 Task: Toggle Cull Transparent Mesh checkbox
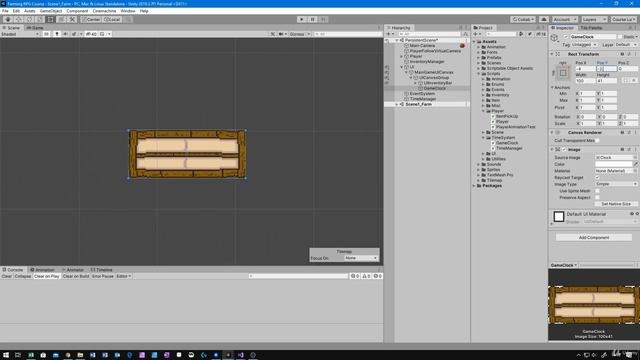tap(597, 140)
